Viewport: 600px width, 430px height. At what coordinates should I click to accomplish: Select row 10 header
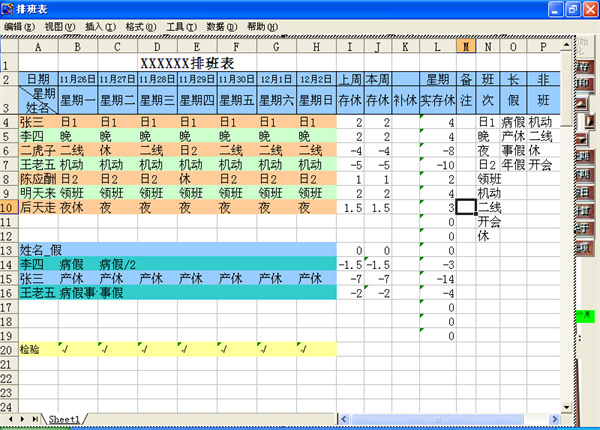9,207
